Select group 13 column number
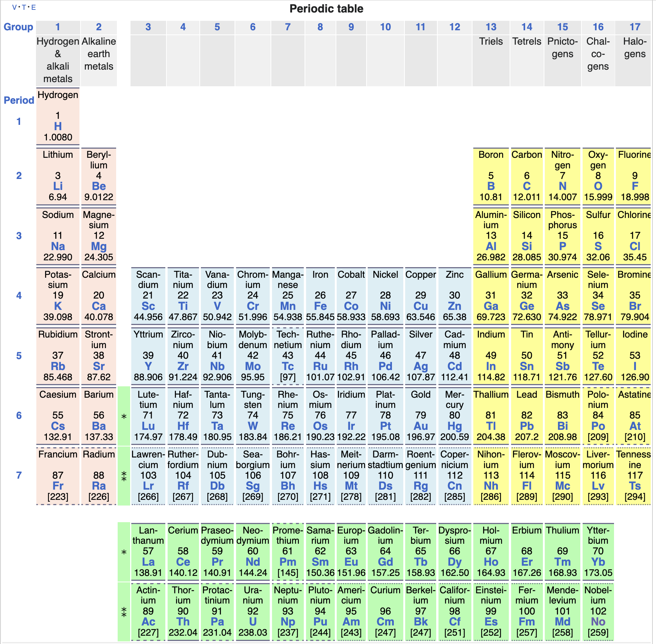This screenshot has height=644, width=656. (491, 27)
